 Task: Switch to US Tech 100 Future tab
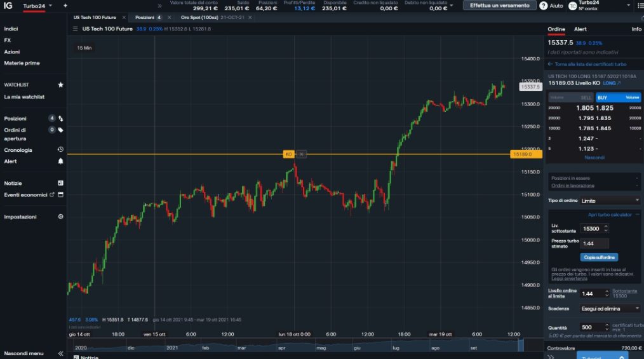click(x=95, y=18)
